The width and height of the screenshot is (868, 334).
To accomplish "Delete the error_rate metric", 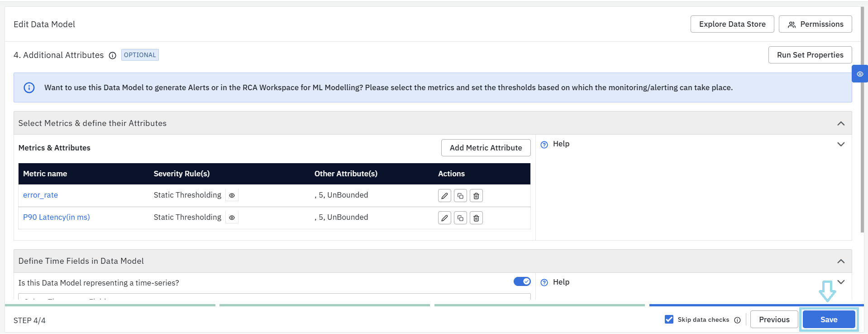I will tap(476, 196).
